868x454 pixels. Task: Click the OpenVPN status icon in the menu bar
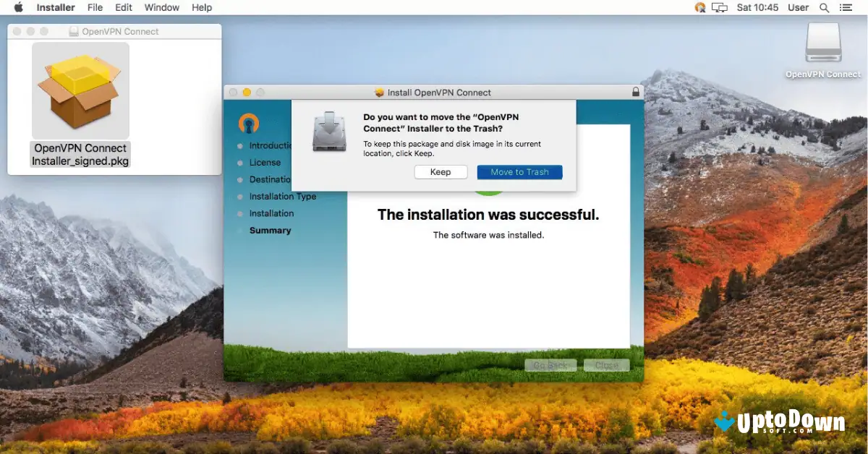point(699,7)
